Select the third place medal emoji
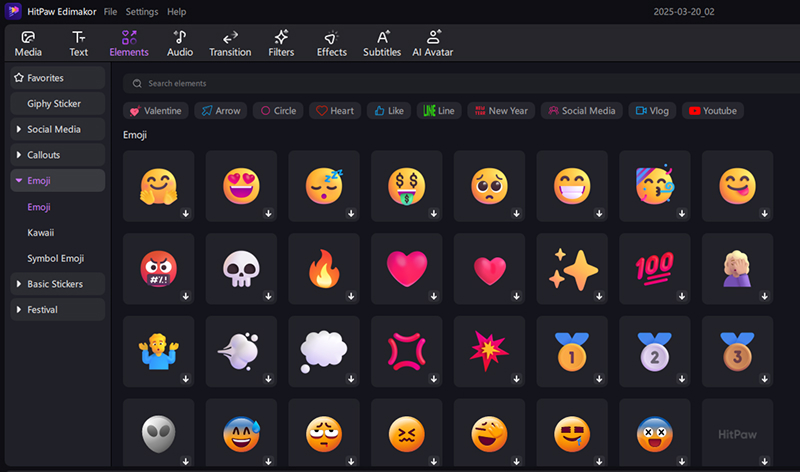The image size is (800, 472). pos(737,351)
